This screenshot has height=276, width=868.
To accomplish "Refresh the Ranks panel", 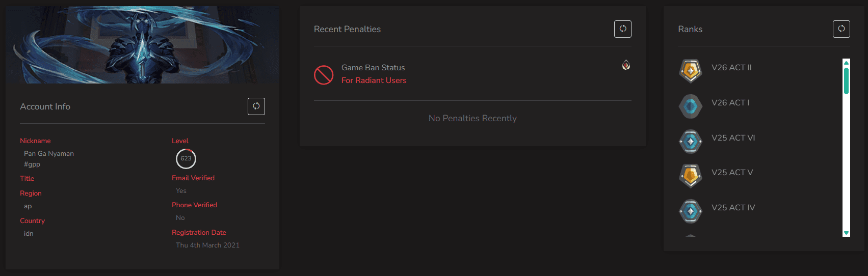I will point(841,29).
